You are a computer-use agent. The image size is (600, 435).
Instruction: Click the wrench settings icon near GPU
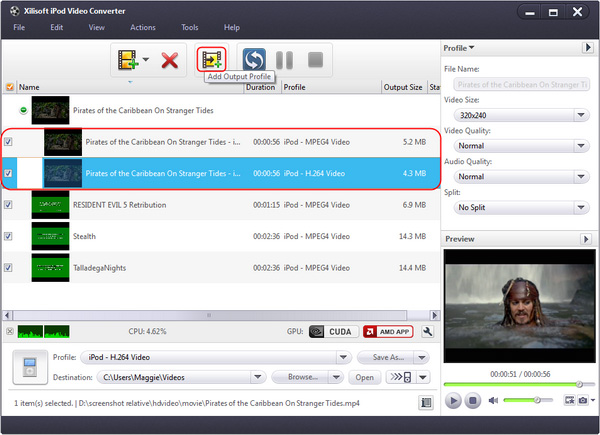pyautogui.click(x=428, y=331)
